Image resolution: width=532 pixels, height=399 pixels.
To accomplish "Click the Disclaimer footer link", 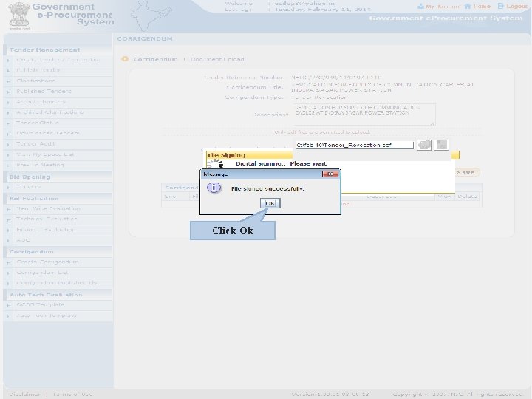I will 24,394.
